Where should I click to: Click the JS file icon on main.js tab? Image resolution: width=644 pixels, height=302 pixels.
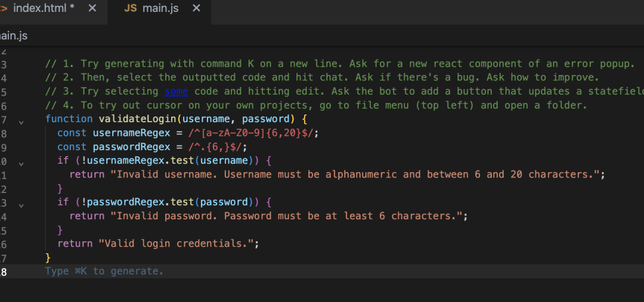tap(130, 9)
